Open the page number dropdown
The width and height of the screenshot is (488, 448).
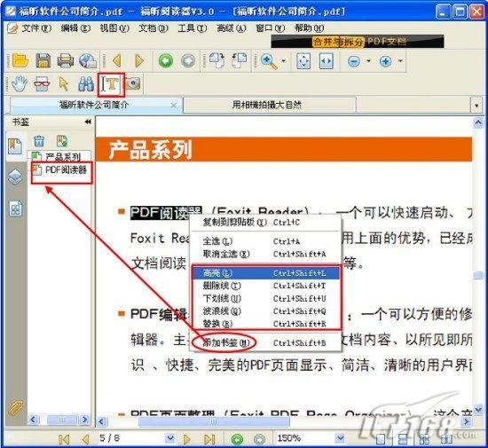pos(169,438)
